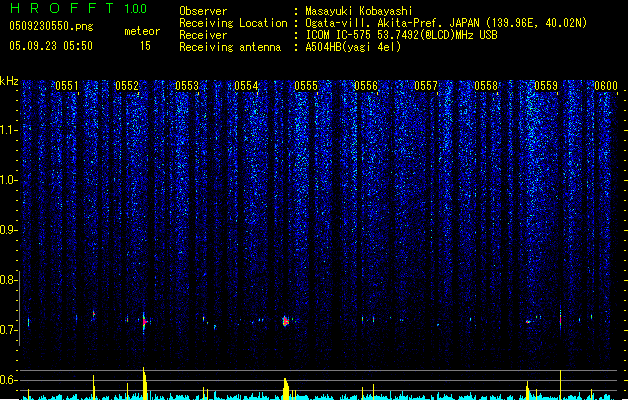Click the 0552 time marker
The image size is (629, 400).
point(127,86)
